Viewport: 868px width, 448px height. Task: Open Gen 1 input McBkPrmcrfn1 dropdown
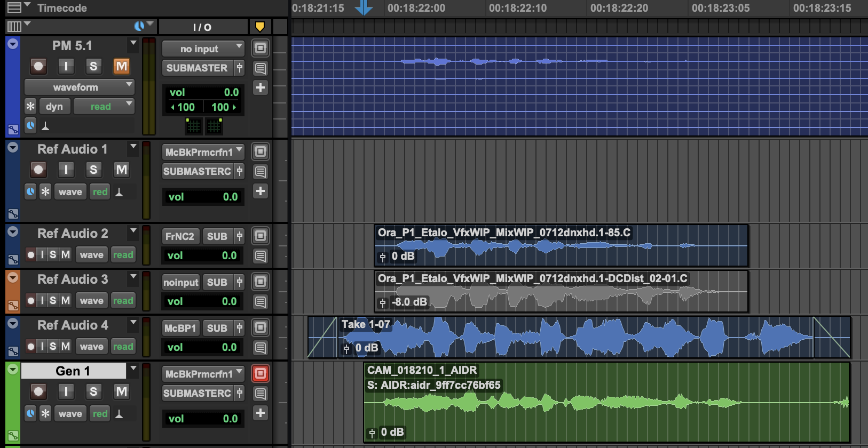[203, 374]
